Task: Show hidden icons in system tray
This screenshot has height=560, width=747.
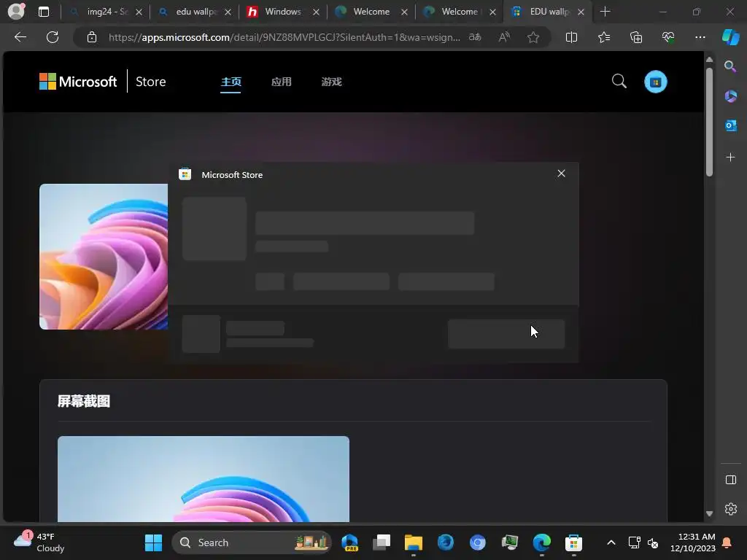Action: (611, 542)
